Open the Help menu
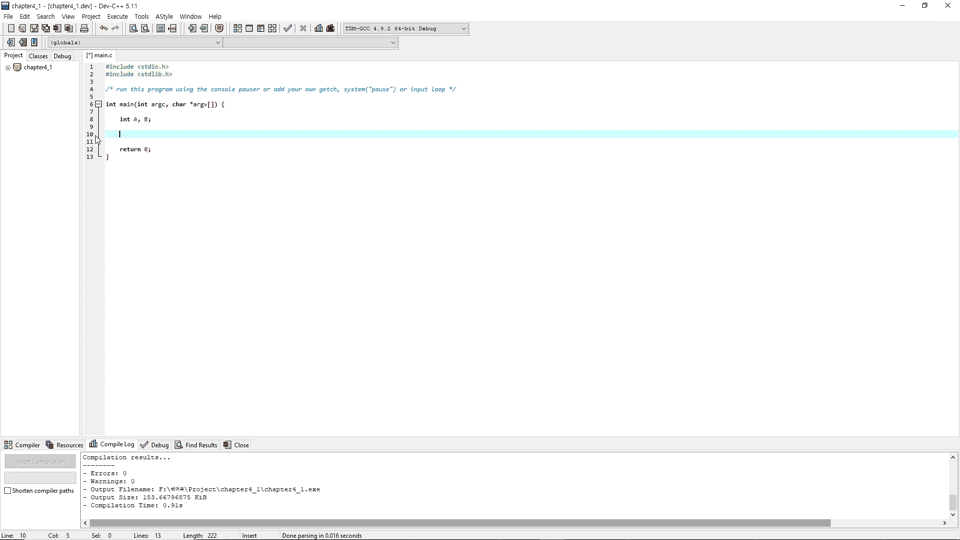 pos(215,17)
